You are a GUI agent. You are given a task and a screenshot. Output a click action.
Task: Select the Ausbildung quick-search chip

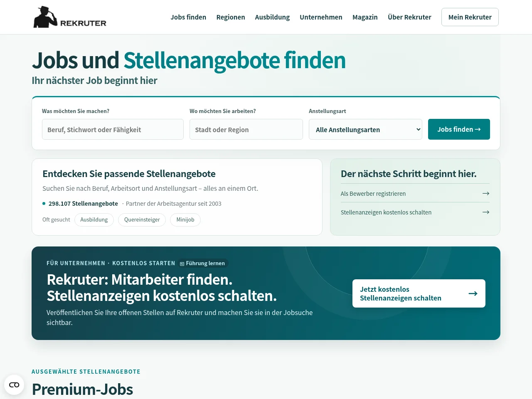tap(94, 220)
